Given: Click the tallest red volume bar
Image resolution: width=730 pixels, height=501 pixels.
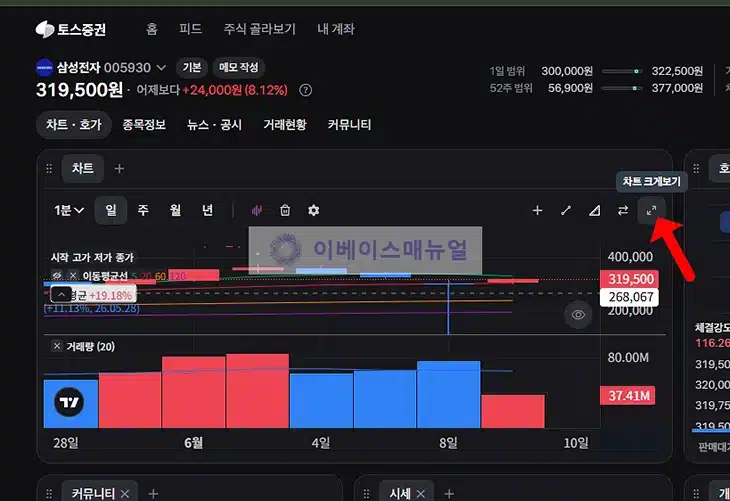Looking at the screenshot, I should (257, 391).
